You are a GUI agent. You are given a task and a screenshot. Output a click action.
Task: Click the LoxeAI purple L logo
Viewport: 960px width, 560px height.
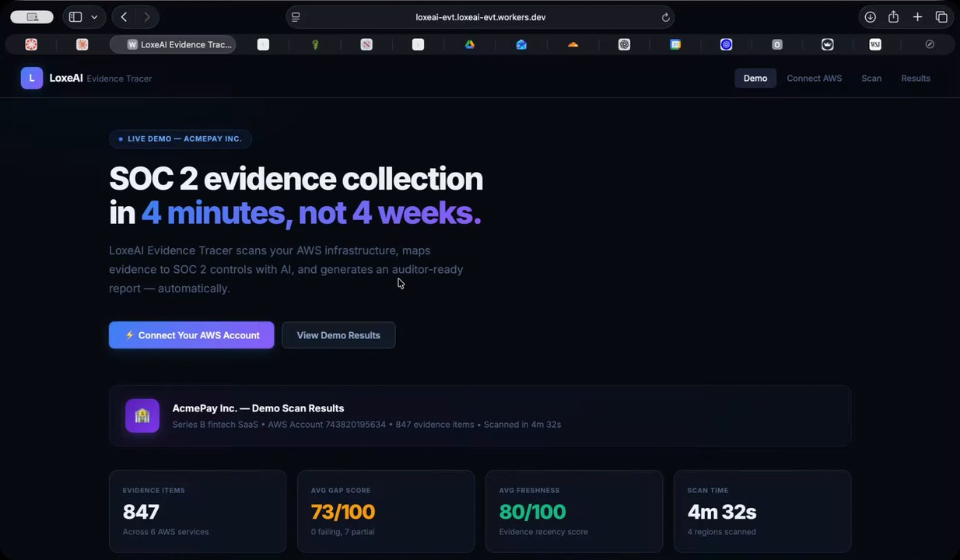[32, 78]
